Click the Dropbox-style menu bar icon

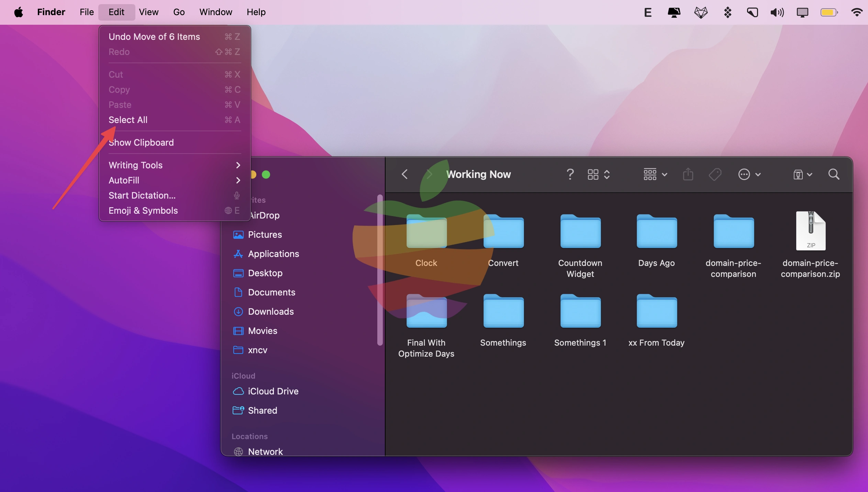[x=727, y=13]
